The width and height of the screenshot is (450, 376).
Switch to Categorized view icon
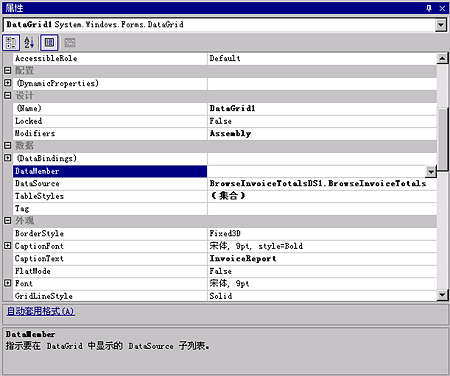tap(11, 43)
